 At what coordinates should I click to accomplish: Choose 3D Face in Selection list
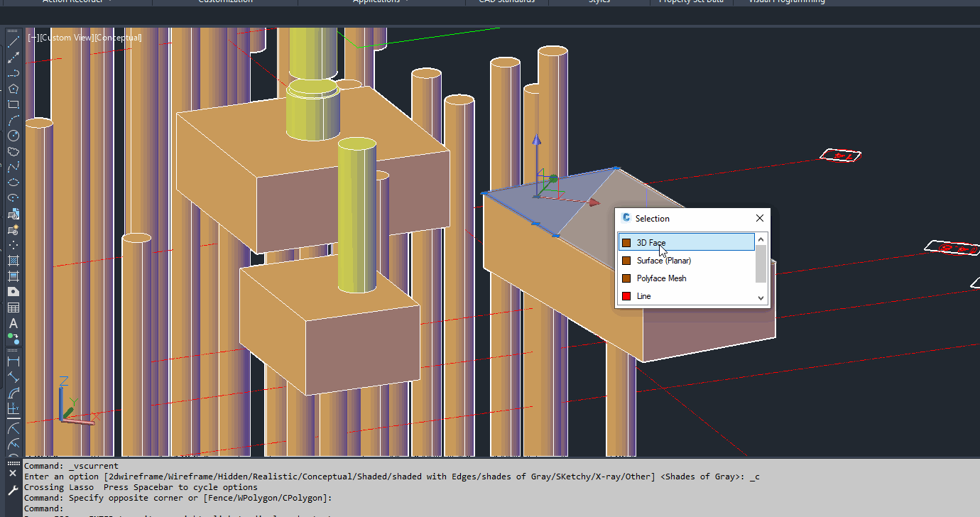(x=686, y=243)
